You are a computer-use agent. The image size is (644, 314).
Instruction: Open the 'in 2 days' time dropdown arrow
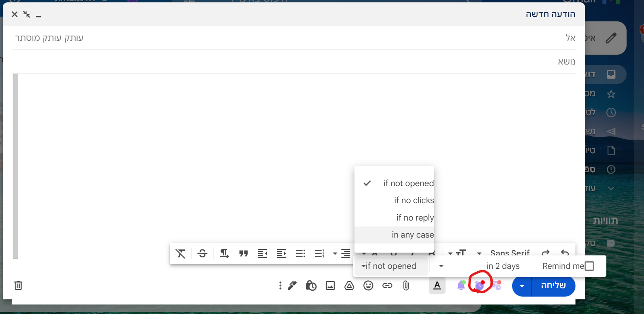(441, 266)
